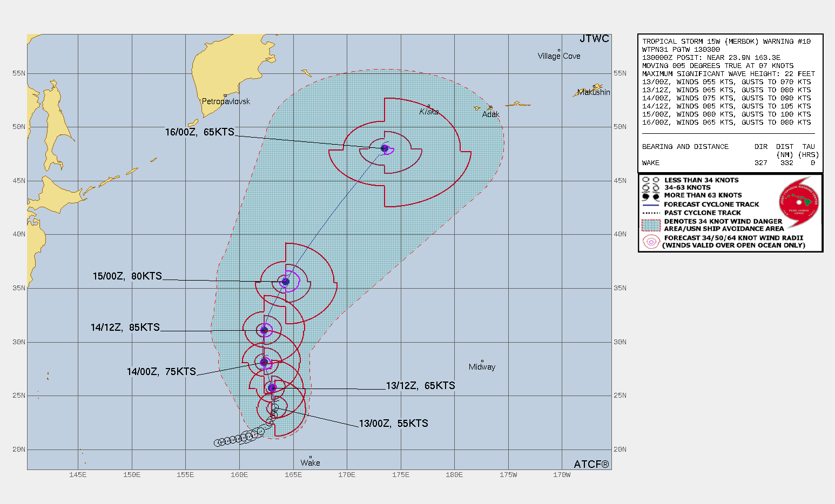Click the '34-63 knots' legend cyclone symbol
The width and height of the screenshot is (835, 504).
click(x=651, y=188)
